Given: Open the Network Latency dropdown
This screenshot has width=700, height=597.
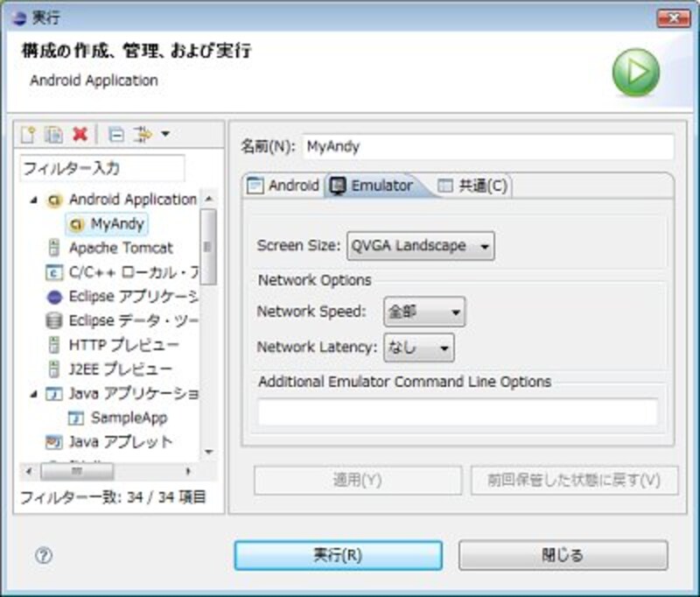Looking at the screenshot, I should click(419, 348).
